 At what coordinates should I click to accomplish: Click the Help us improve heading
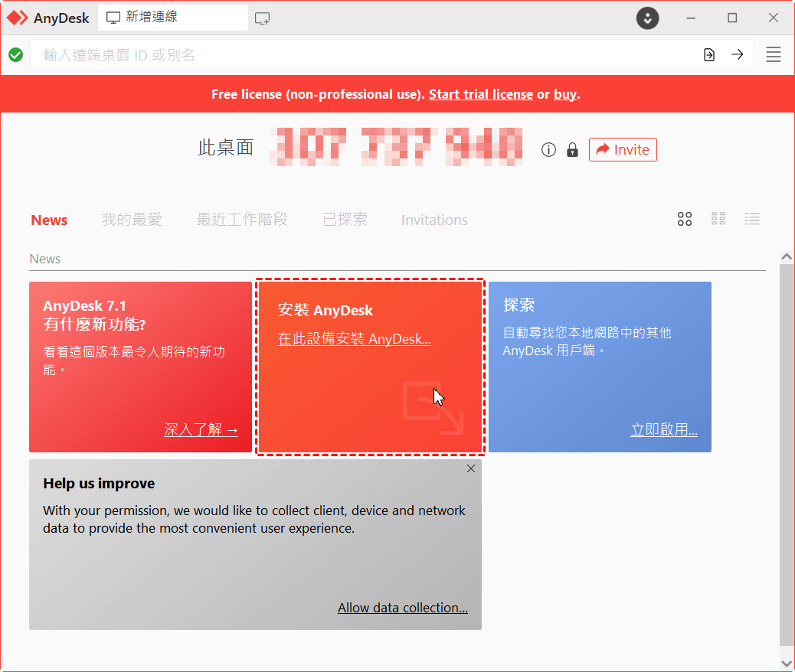click(x=99, y=484)
